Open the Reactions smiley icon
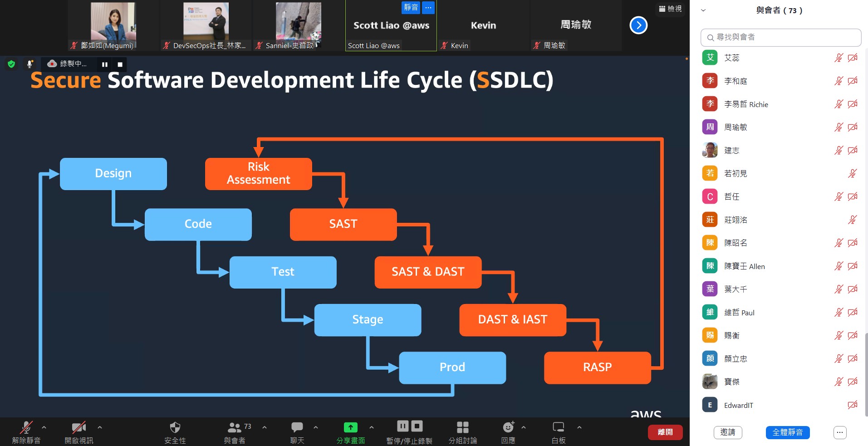Screen dimensions: 868x446 (508, 427)
